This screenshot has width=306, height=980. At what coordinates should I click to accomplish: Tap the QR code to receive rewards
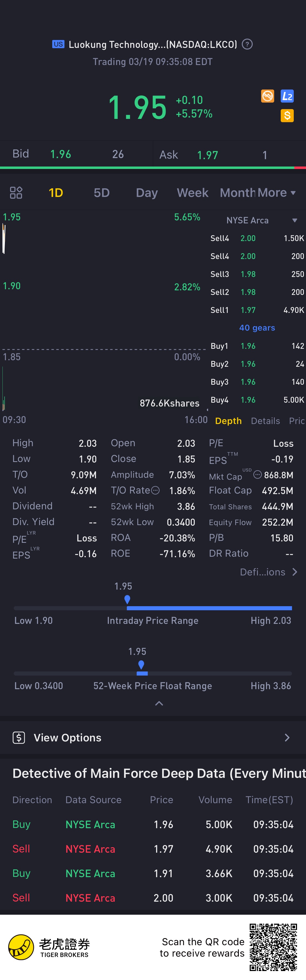tap(273, 947)
